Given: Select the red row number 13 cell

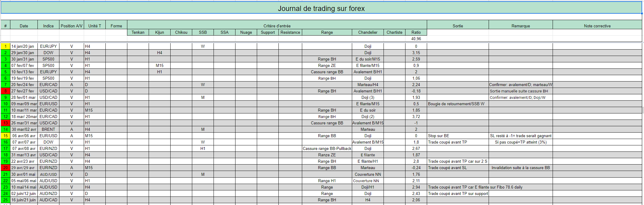Looking at the screenshot, I should [5, 123].
